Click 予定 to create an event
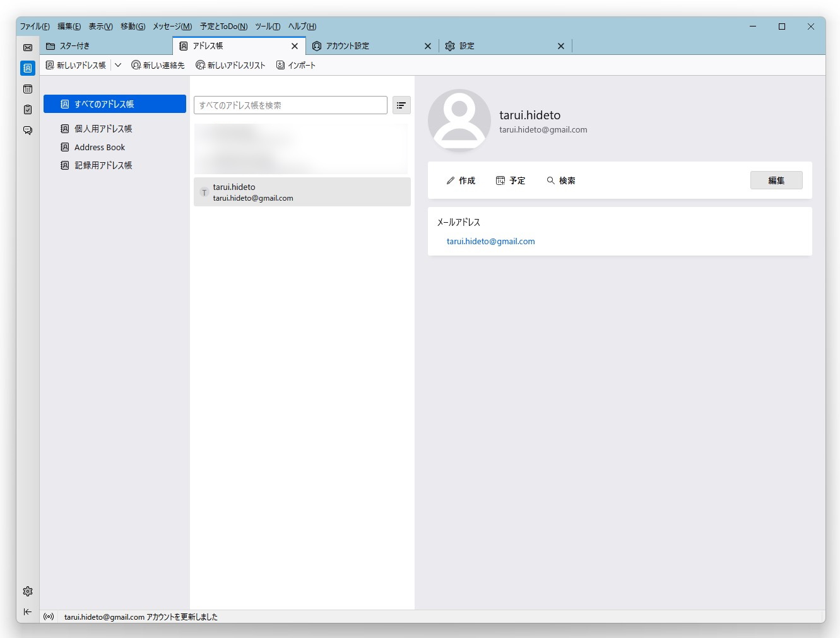840x638 pixels. click(511, 180)
